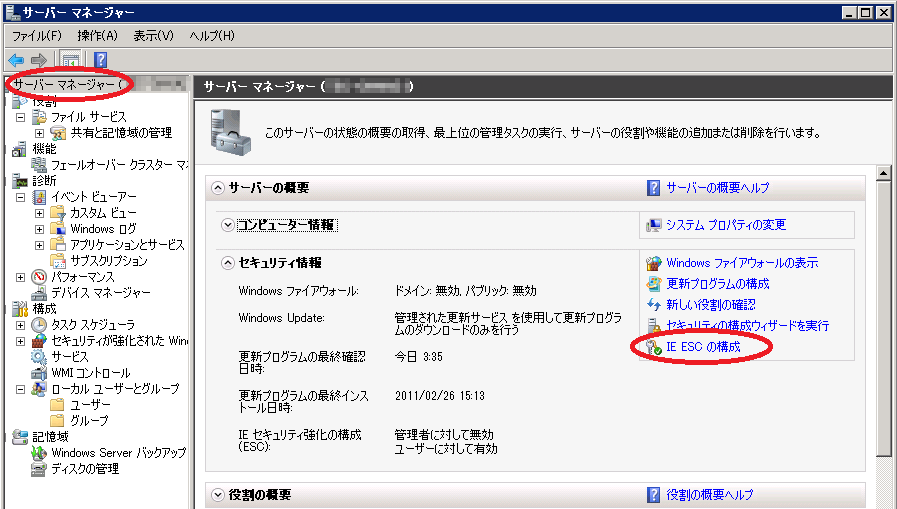Click the タスク スケジューラ clock icon
The width and height of the screenshot is (897, 509).
click(39, 325)
